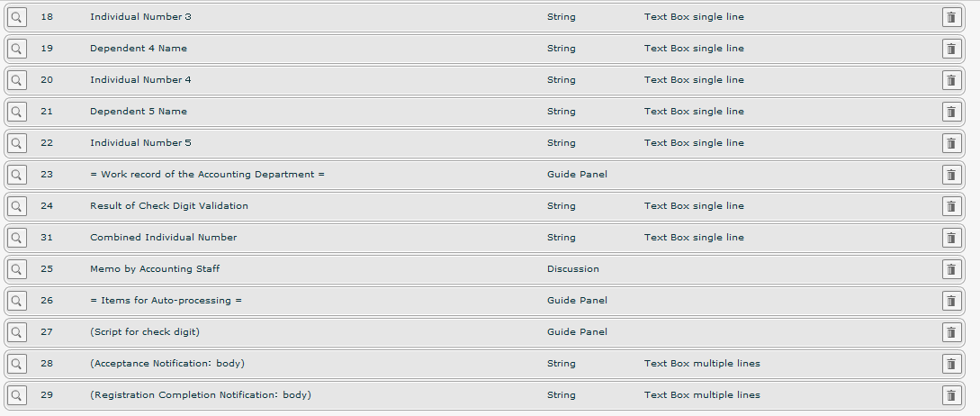The height and width of the screenshot is (416, 980).
Task: Click the Script for check digit label
Action: point(145,332)
